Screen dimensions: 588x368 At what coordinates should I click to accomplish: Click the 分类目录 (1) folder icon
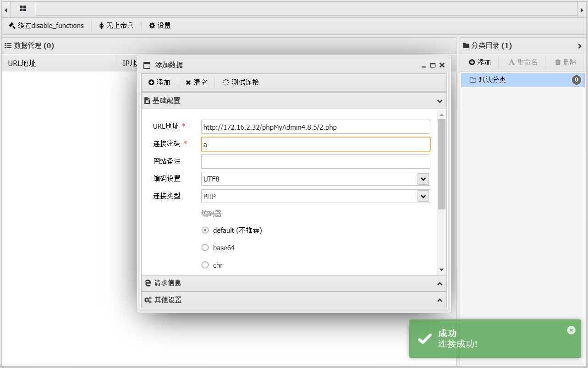point(466,46)
